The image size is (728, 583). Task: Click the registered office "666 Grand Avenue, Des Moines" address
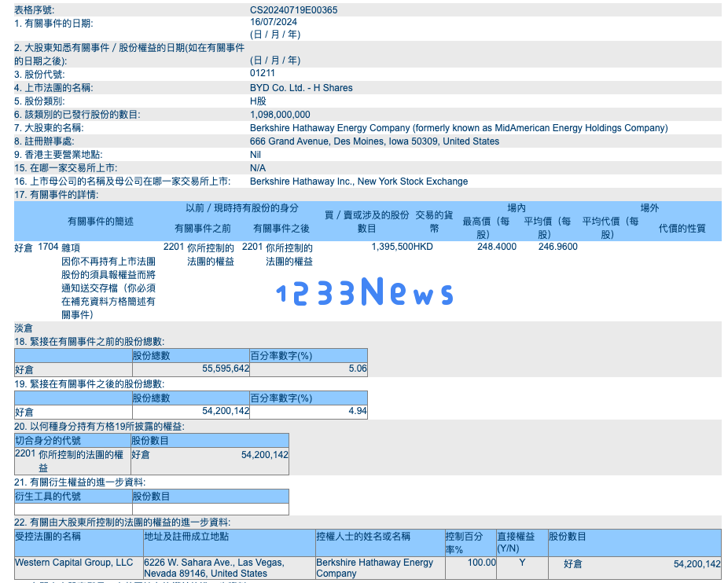375,141
